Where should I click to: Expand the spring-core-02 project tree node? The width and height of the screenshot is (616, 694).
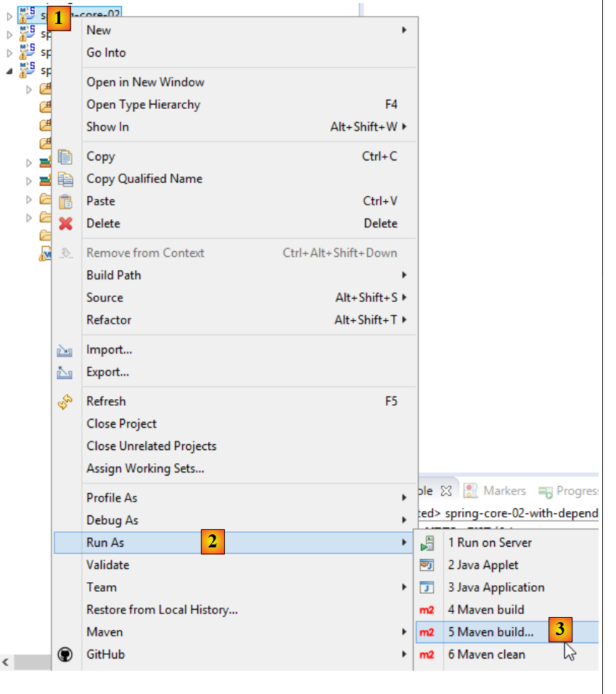(x=9, y=15)
